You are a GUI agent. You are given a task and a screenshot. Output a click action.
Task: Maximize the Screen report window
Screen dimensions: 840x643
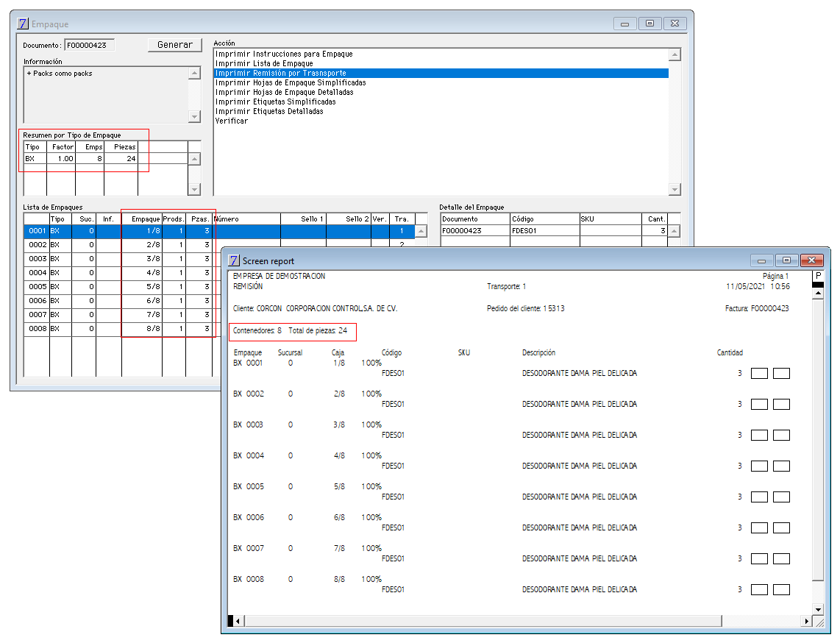click(786, 260)
